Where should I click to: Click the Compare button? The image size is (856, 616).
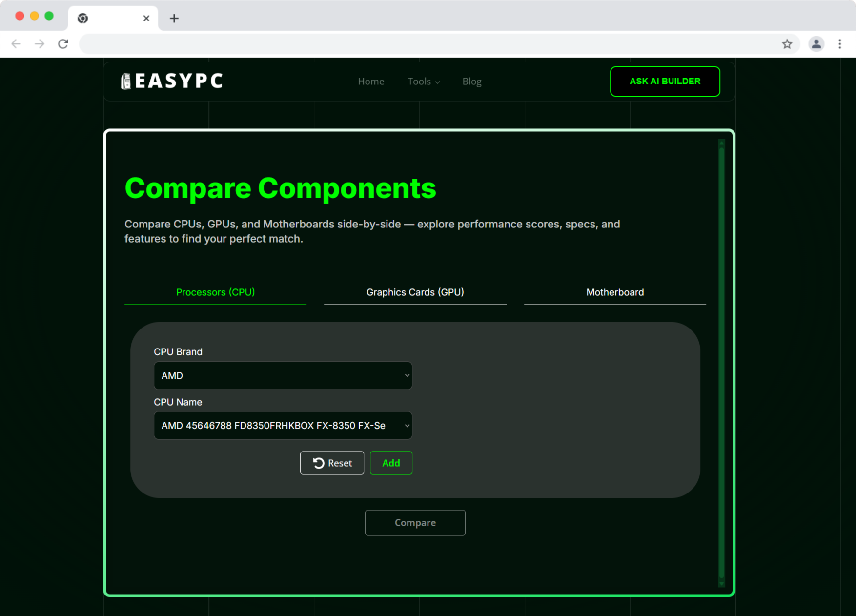415,523
